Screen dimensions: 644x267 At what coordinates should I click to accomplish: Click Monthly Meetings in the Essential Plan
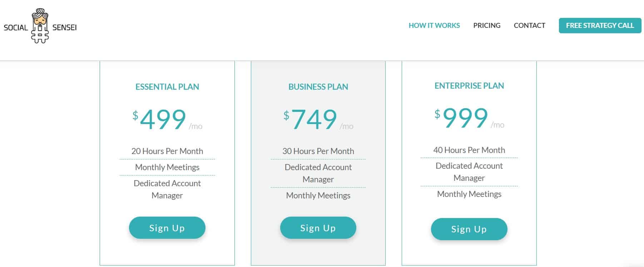pos(167,167)
